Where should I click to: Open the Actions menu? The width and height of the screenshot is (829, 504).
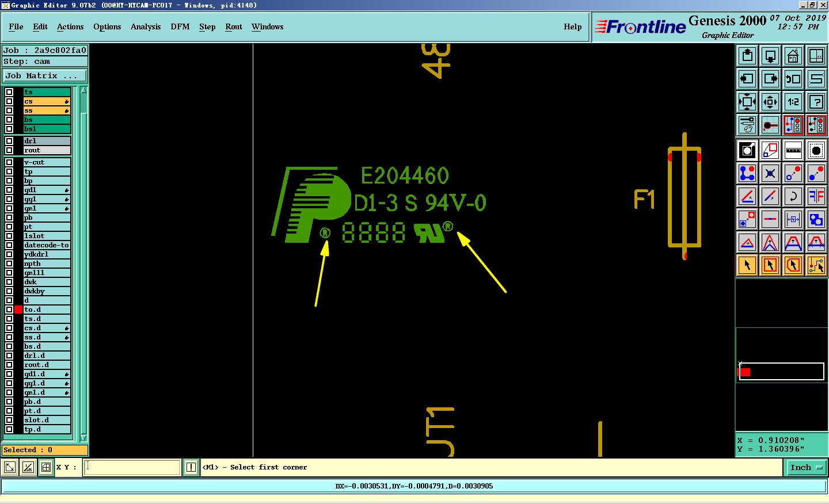pyautogui.click(x=70, y=26)
